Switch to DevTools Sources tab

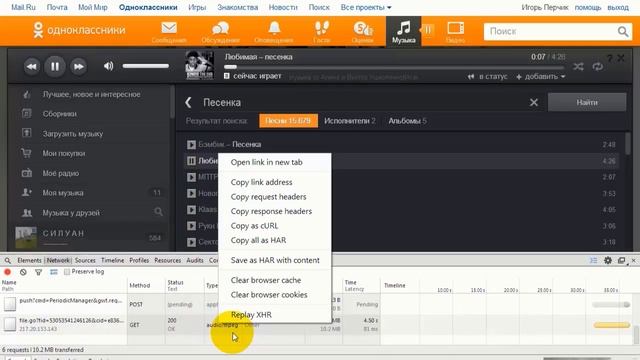click(x=85, y=260)
